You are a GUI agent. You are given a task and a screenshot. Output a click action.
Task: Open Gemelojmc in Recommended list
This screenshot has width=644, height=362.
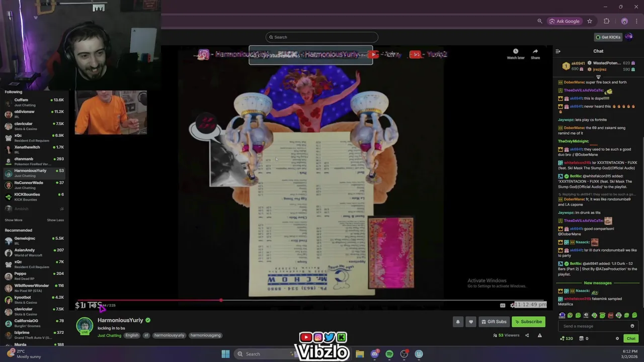pos(34,240)
